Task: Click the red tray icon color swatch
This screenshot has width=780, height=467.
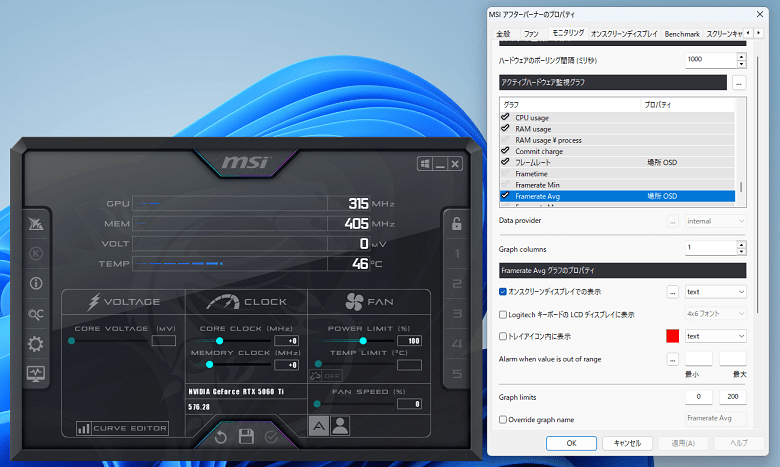Action: pyautogui.click(x=673, y=336)
